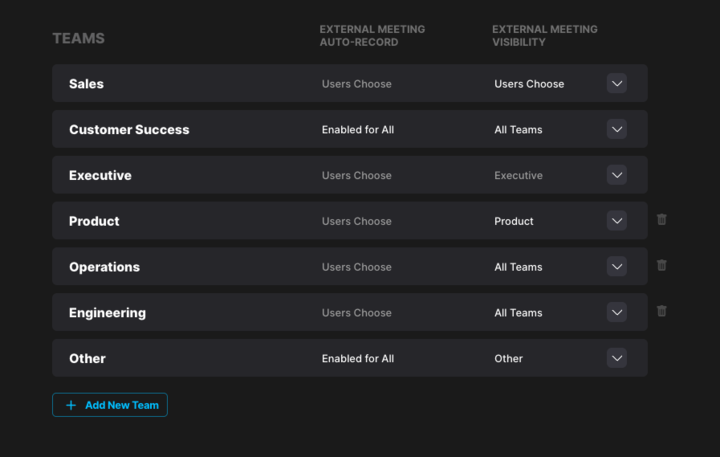Select the Sales team name
Viewport: 720px width, 457px height.
[86, 84]
